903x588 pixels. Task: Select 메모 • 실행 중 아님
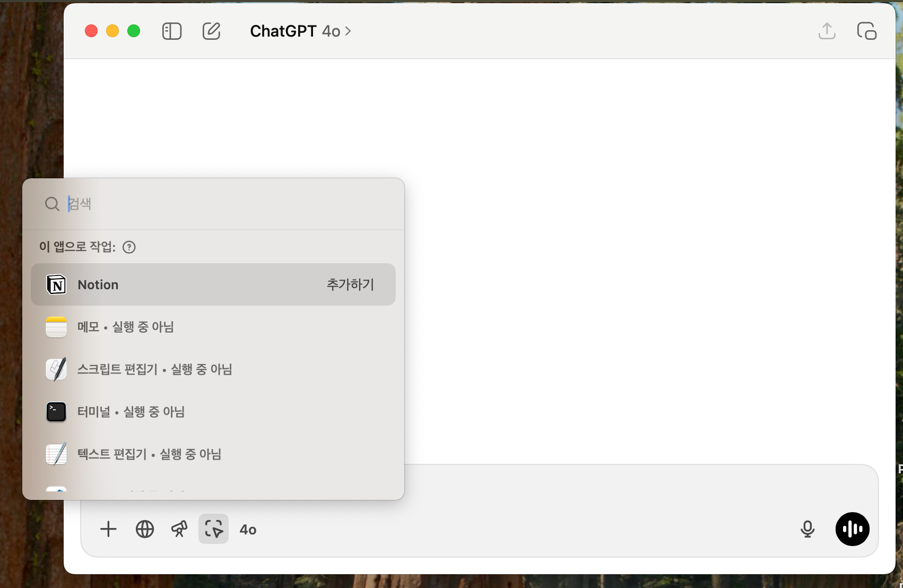(x=213, y=327)
